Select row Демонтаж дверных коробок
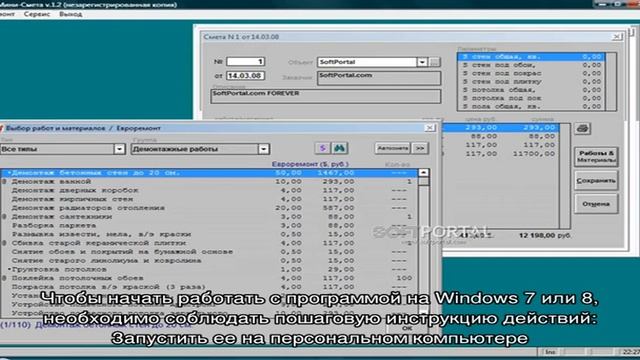 pos(209,191)
